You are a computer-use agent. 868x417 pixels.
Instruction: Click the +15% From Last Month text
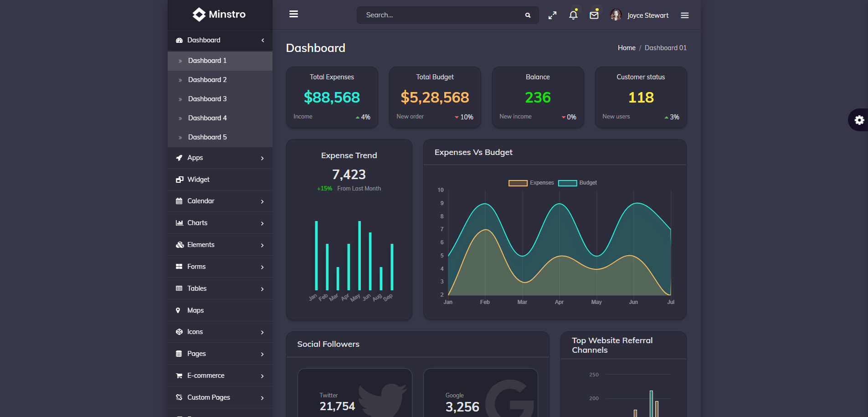point(349,189)
